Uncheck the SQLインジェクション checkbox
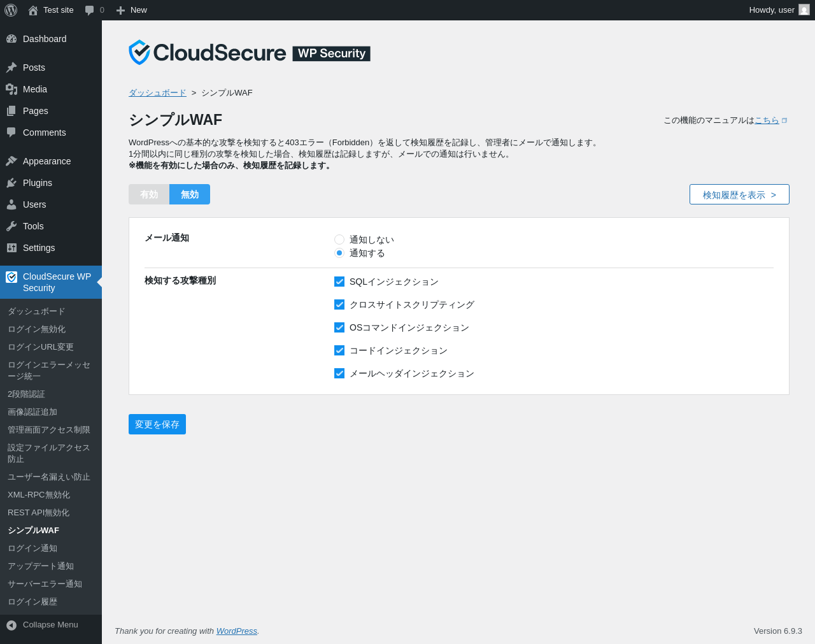Screen dimensions: 815x644 [339, 282]
